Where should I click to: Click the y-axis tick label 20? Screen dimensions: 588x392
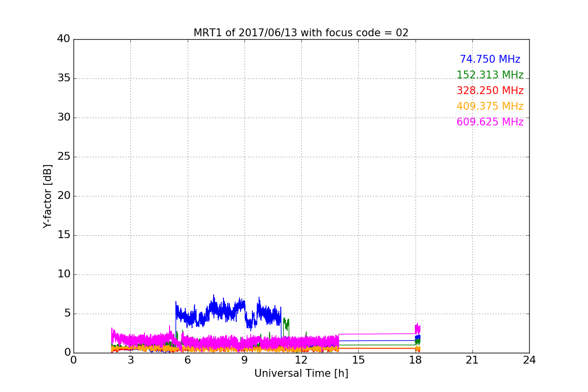tap(63, 196)
